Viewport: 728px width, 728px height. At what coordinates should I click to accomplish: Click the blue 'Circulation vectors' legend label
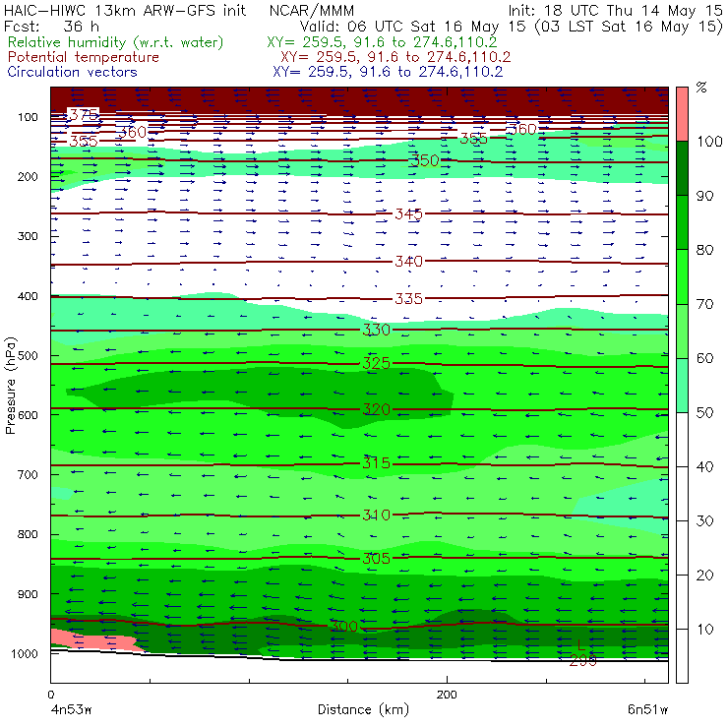point(73,72)
